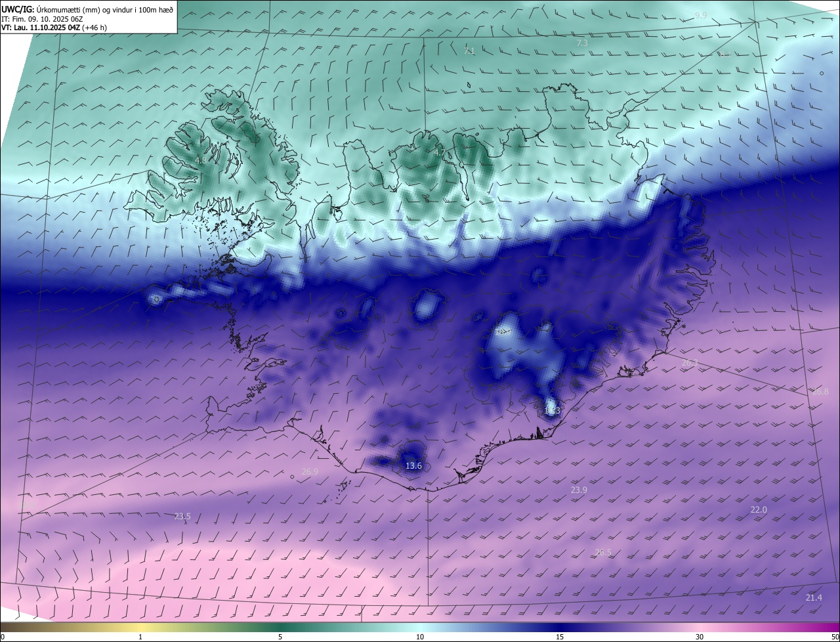Click the 50 tick label on the color scale

tap(835, 637)
